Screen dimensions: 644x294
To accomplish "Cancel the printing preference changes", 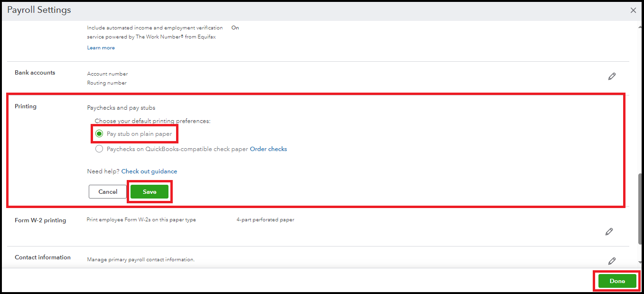I will (108, 192).
